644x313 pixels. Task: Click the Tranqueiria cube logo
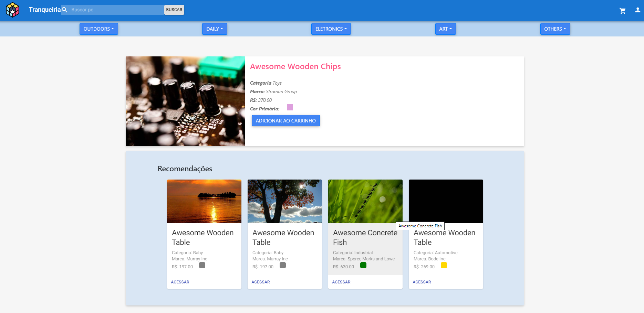[x=13, y=10]
